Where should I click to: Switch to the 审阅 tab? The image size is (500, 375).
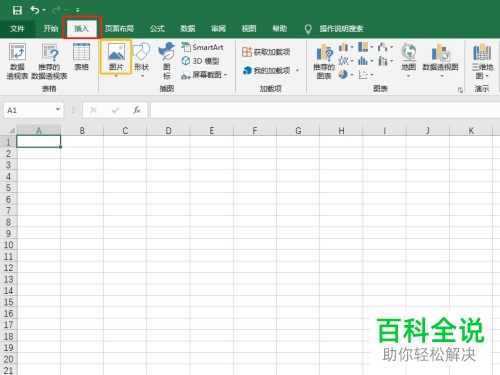tap(218, 29)
